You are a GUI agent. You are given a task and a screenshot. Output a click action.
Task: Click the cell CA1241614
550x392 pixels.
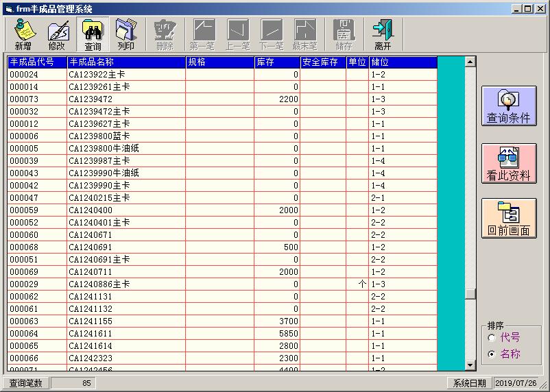[x=126, y=345]
